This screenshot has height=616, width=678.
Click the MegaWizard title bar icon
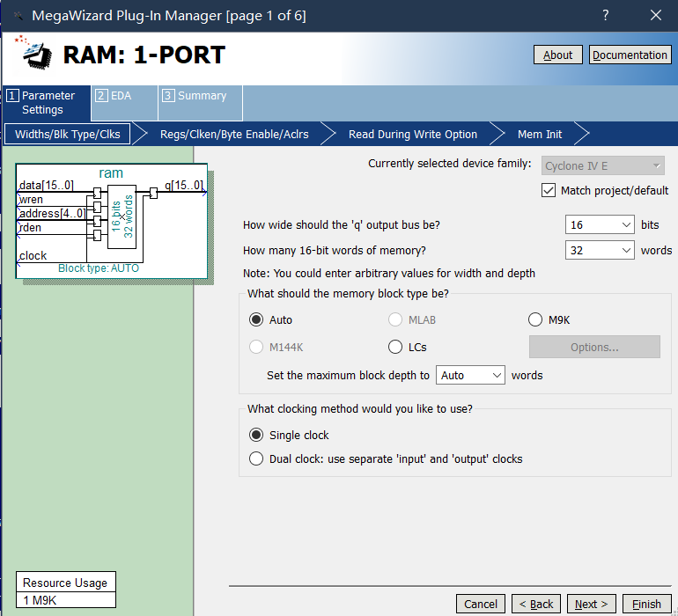(x=18, y=16)
